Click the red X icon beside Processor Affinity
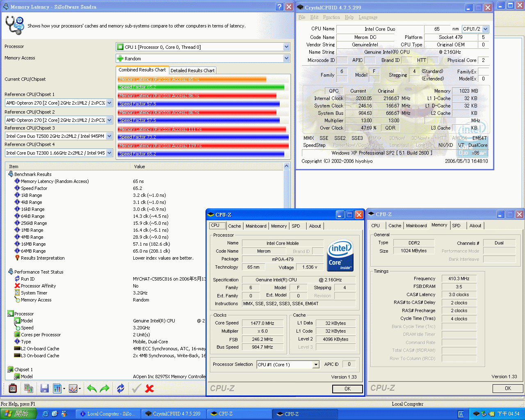Screen dimensions: 525x420 pyautogui.click(x=17, y=286)
